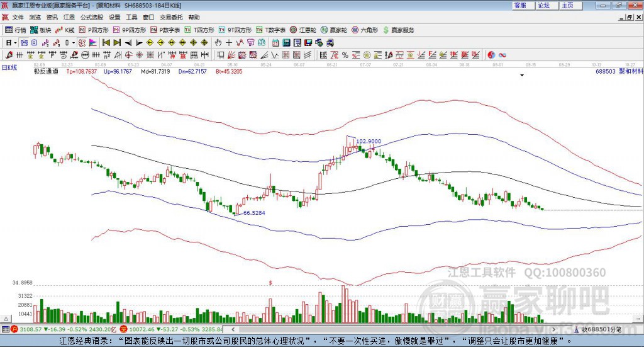This screenshot has width=644, height=347.
Task: Open the T四方形 tool
Action: (x=199, y=30)
